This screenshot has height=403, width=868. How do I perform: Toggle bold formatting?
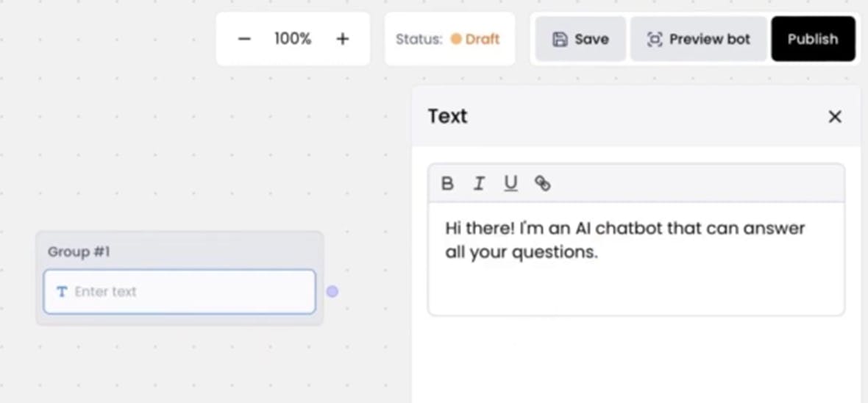coord(447,184)
